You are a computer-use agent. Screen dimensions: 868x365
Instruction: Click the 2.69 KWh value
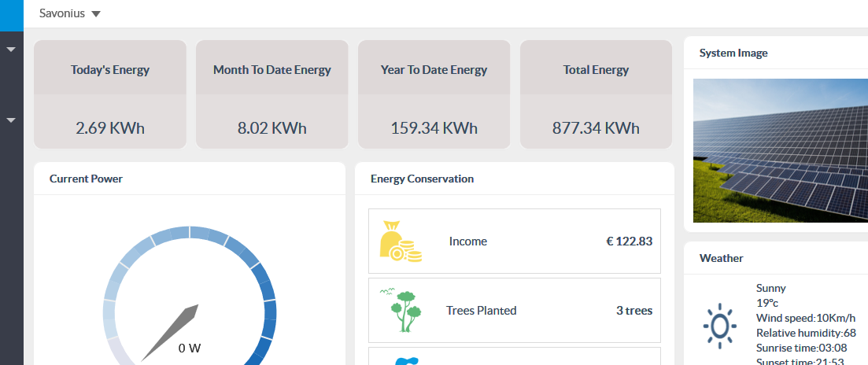pyautogui.click(x=110, y=128)
